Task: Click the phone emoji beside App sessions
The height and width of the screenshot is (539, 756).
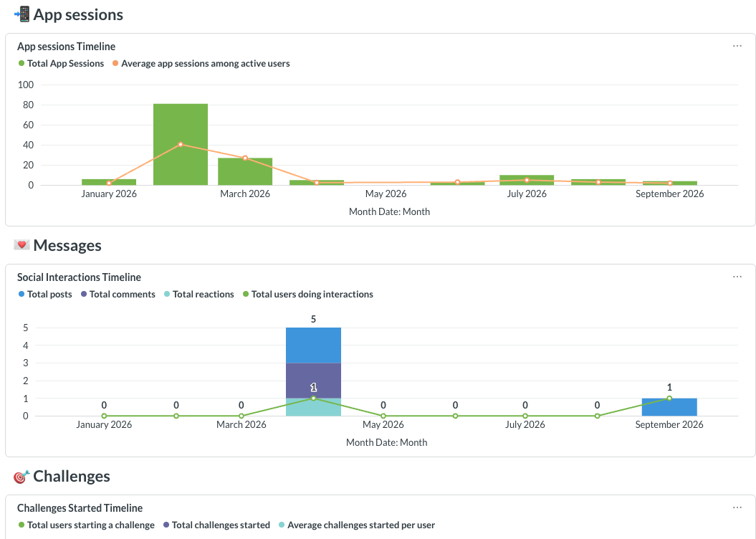Action: tap(21, 14)
